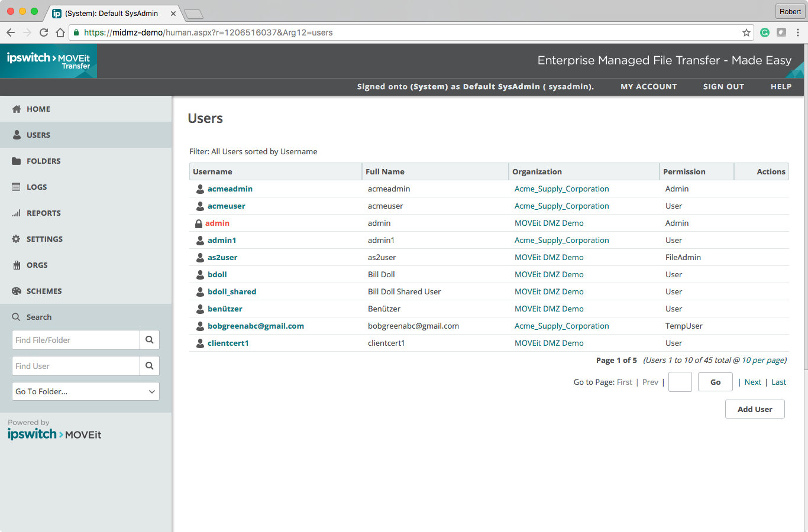Screen dimensions: 808x532
Task: Click the Orgs building icon in sidebar
Action: click(x=17, y=265)
